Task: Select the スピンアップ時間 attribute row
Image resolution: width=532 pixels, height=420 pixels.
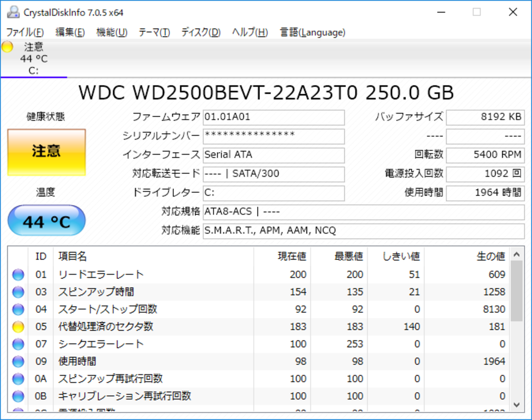Action: coord(259,292)
